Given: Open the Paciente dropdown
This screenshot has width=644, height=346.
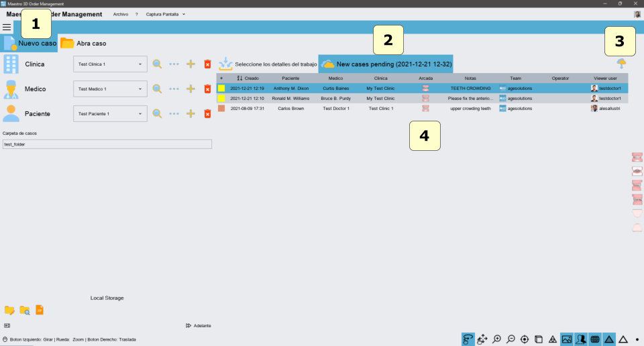Looking at the screenshot, I should 110,114.
